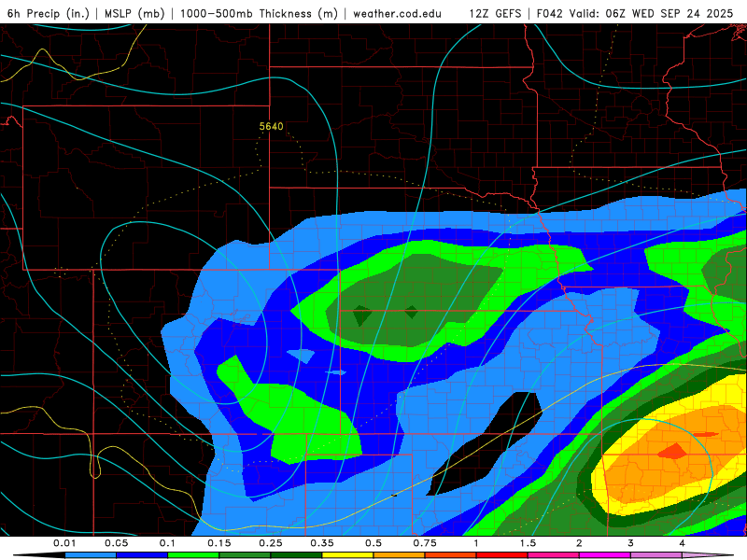Viewport: 747px width, 560px height.
Task: Click the '0.1' legend value
Action: pos(167,543)
